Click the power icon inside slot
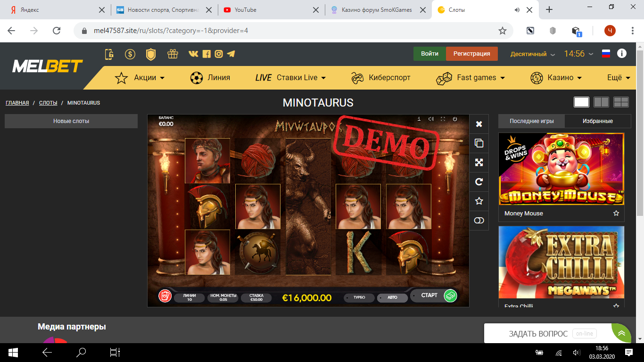Image resolution: width=644 pixels, height=362 pixels. pyautogui.click(x=455, y=119)
